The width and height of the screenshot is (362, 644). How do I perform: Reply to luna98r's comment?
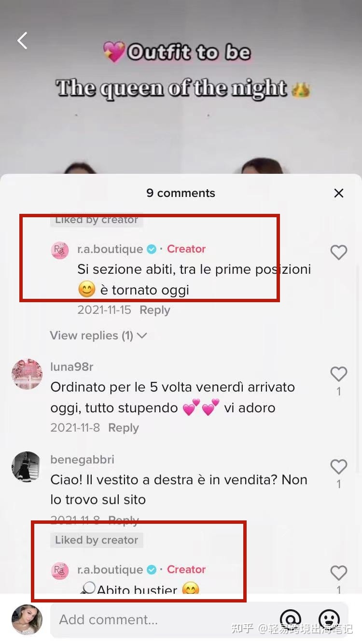click(x=124, y=428)
